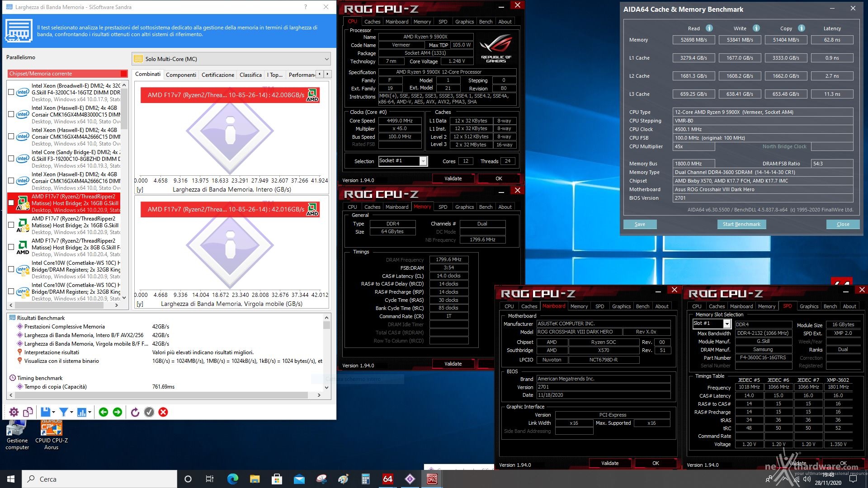Check the AMD F17v7 2x 8GB G.Skill entry
The height and width of the screenshot is (488, 868).
coord(11,247)
